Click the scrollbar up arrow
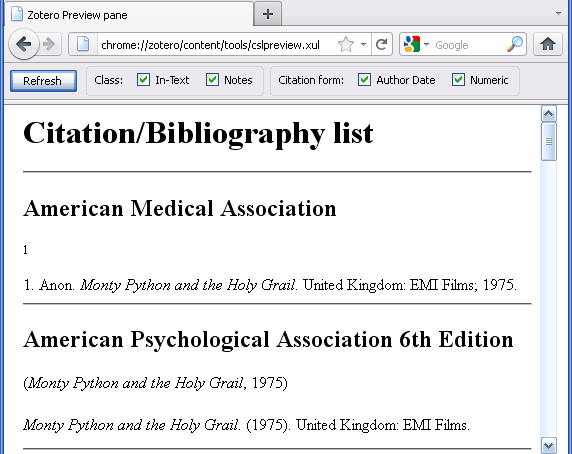This screenshot has width=572, height=454. pyautogui.click(x=549, y=114)
